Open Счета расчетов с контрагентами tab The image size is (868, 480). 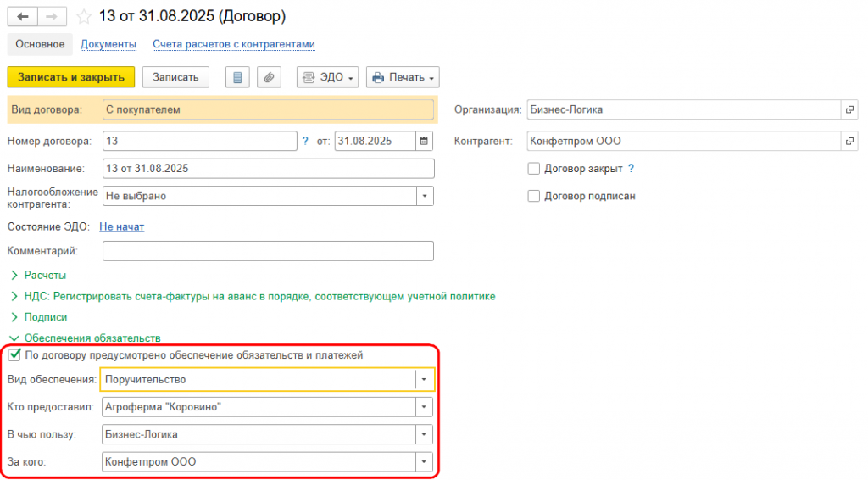234,44
